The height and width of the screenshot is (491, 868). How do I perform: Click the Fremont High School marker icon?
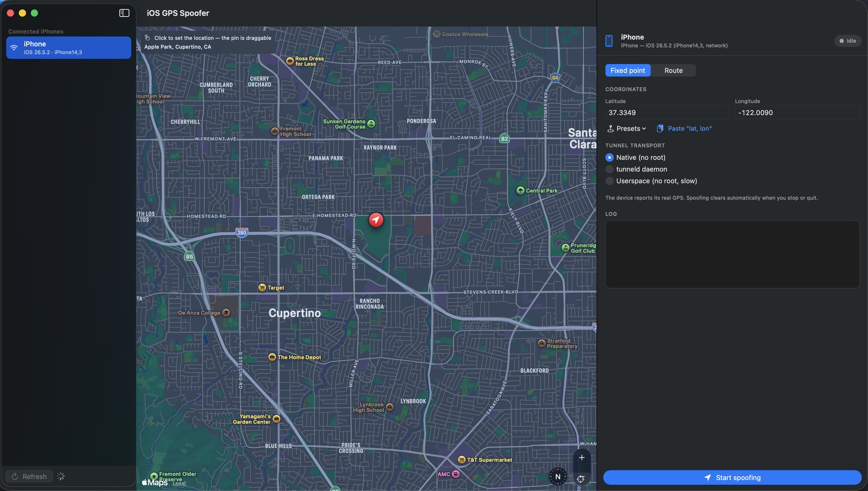tap(275, 131)
